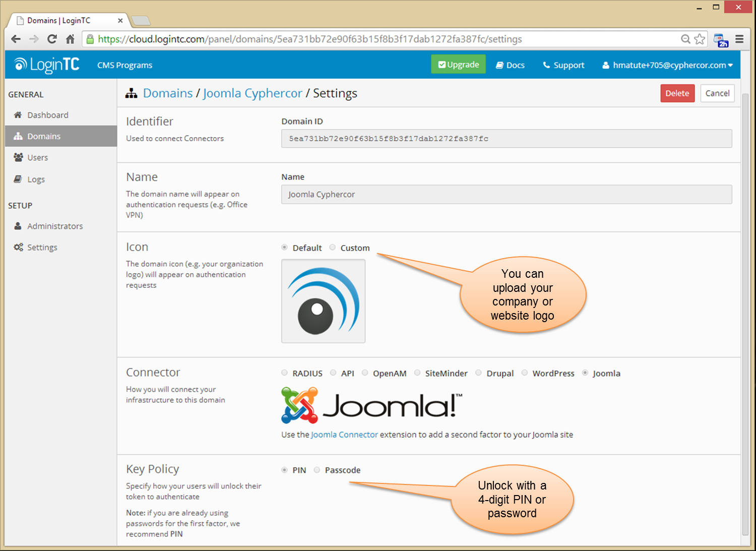
Task: Open the Chrome hamburger menu
Action: (739, 39)
